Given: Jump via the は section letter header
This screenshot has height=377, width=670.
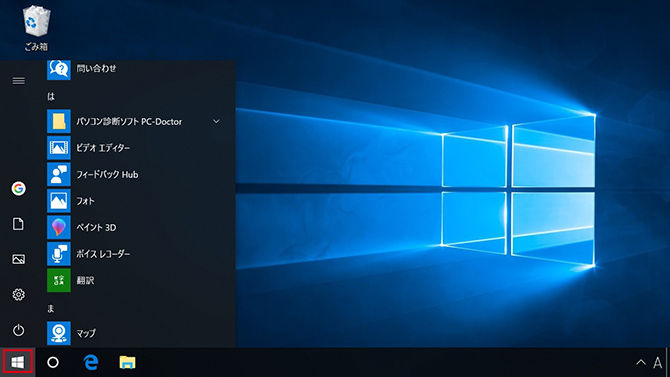Looking at the screenshot, I should pos(51,97).
